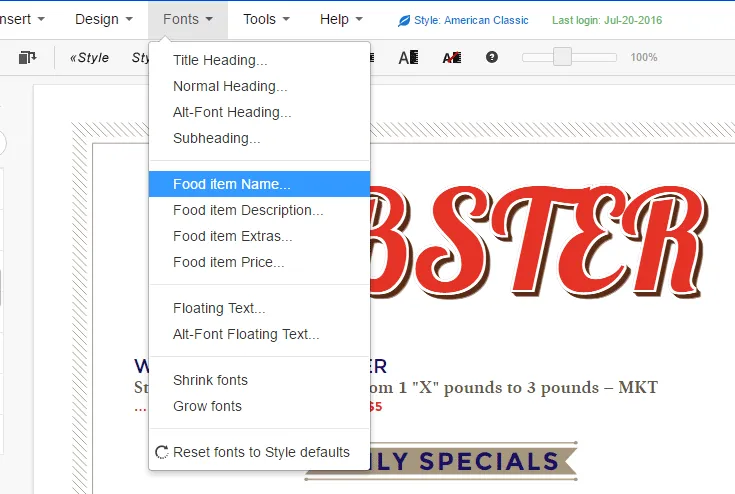The image size is (735, 494).
Task: Choose Subheading... font option
Action: tap(259, 138)
